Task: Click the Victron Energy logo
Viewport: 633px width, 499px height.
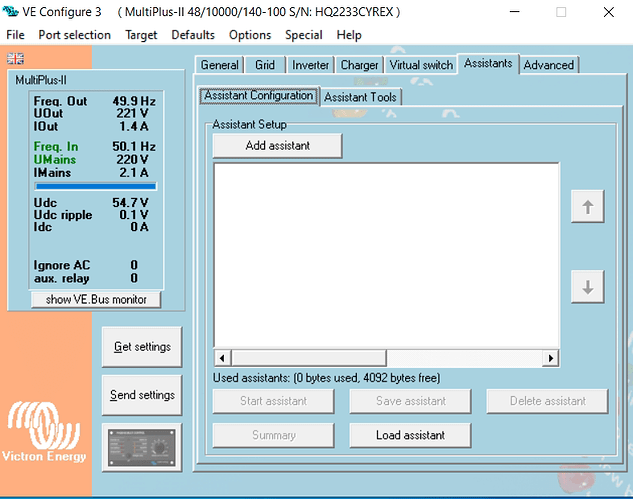Action: click(44, 432)
